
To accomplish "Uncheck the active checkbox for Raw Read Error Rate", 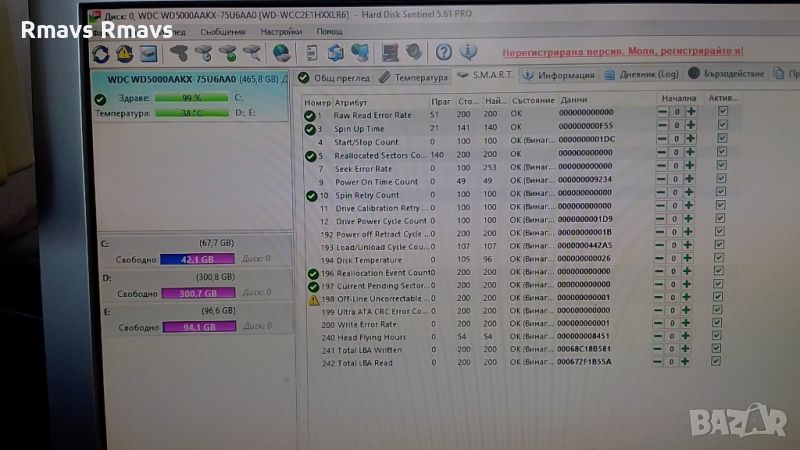I will [x=722, y=113].
